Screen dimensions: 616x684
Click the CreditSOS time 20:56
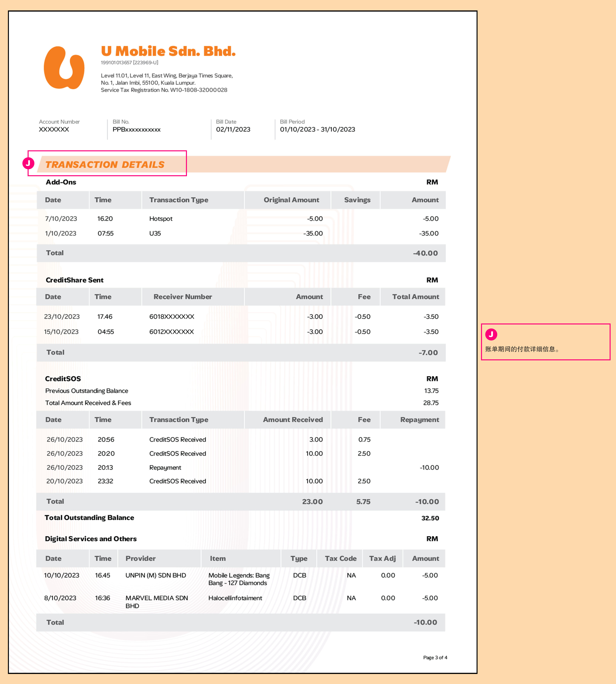[106, 439]
